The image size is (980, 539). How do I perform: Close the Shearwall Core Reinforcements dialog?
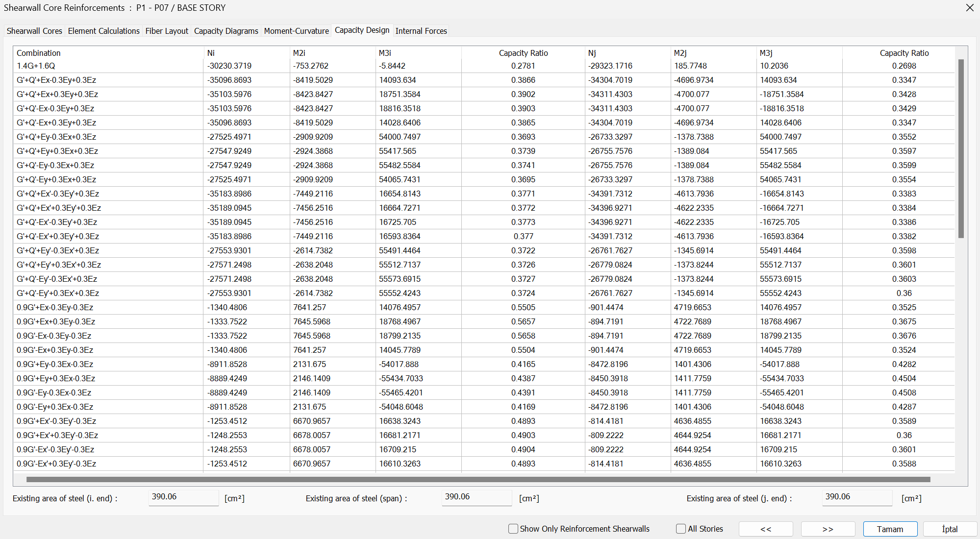969,8
